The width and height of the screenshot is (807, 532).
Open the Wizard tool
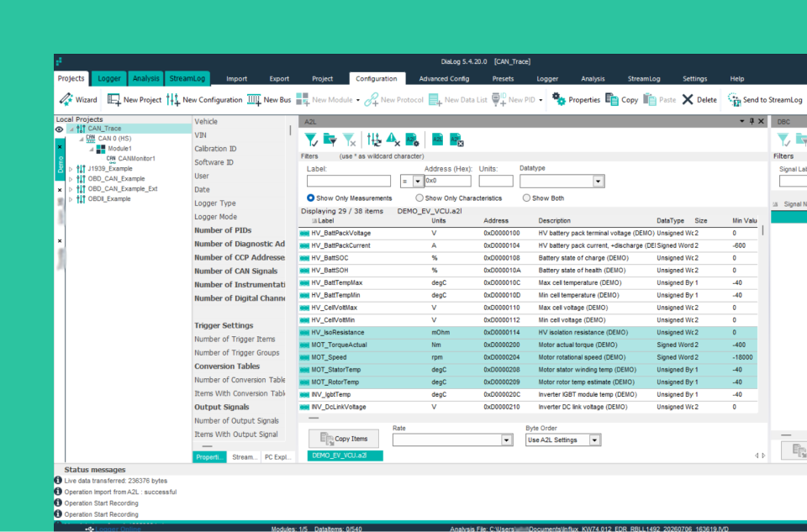pos(78,100)
